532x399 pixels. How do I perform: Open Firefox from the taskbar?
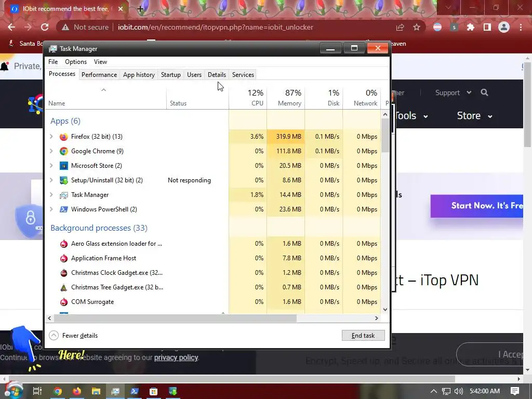(77, 391)
